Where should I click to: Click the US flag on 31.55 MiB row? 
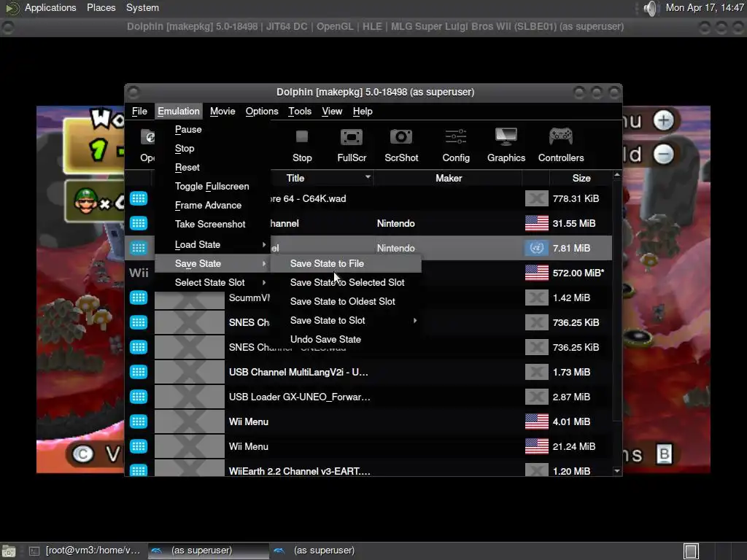click(x=536, y=223)
